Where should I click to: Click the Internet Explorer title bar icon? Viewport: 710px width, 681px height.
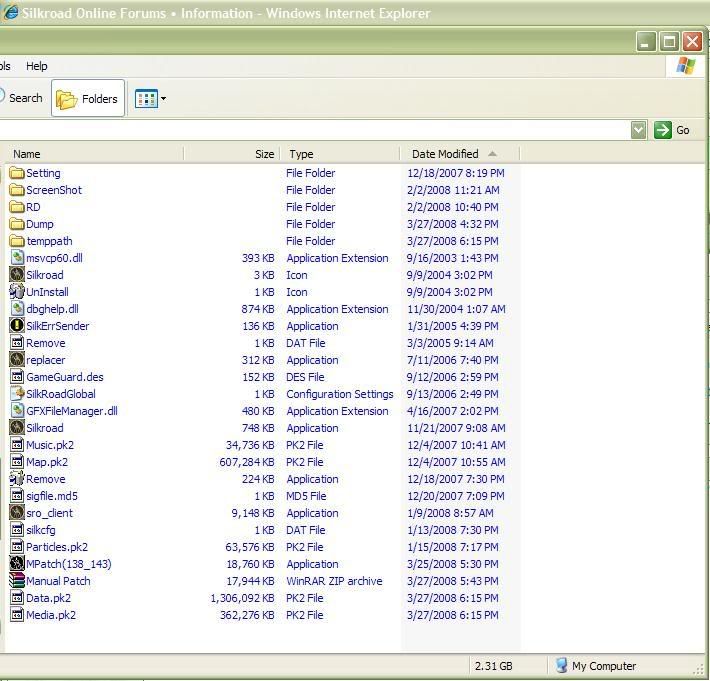[11, 13]
